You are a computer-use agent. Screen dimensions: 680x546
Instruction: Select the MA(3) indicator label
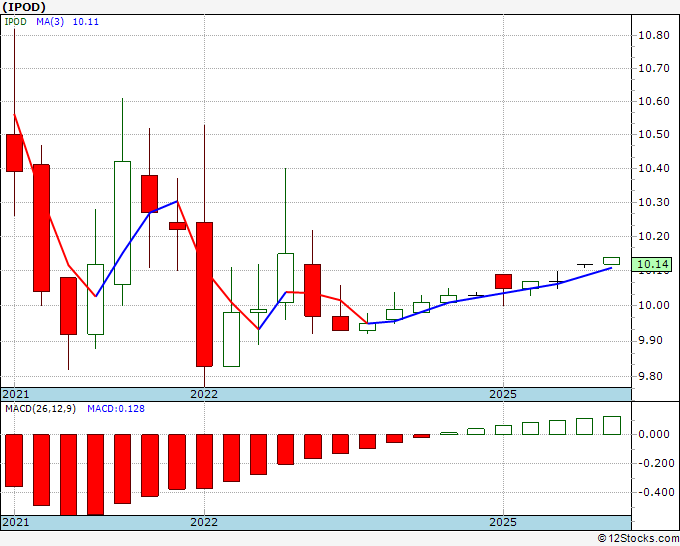point(50,22)
